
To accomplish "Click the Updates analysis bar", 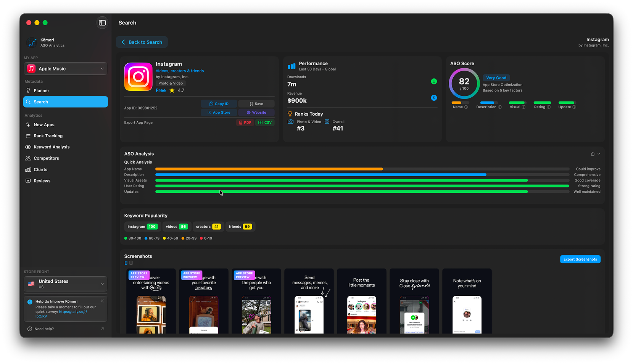I will [341, 192].
